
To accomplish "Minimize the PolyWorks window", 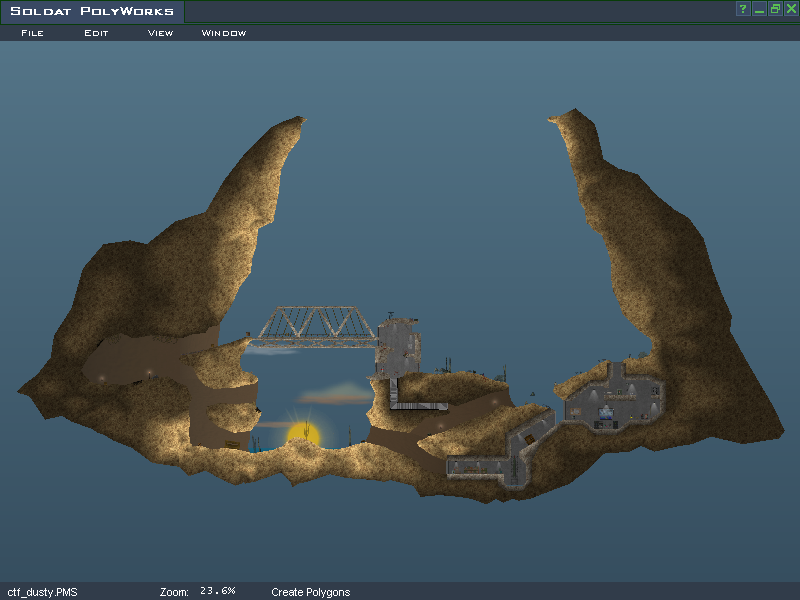I will click(759, 9).
